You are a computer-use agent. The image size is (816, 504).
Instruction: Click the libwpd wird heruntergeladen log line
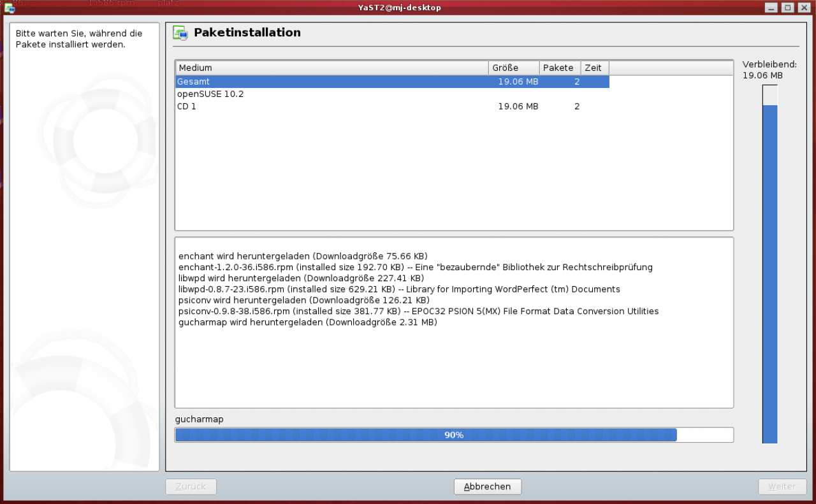[301, 278]
